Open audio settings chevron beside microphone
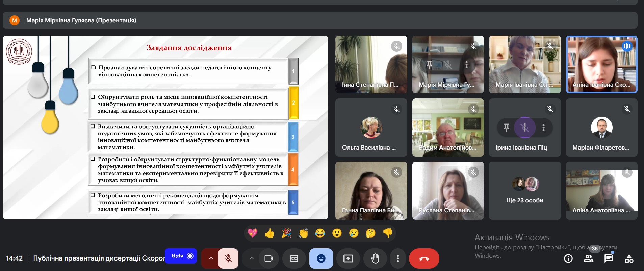 (x=211, y=258)
